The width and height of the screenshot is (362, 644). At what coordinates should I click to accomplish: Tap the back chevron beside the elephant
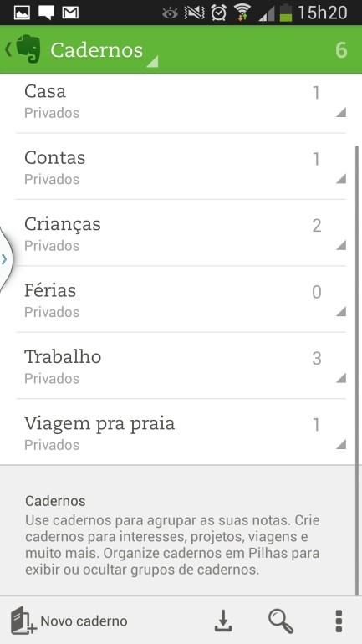(x=8, y=49)
